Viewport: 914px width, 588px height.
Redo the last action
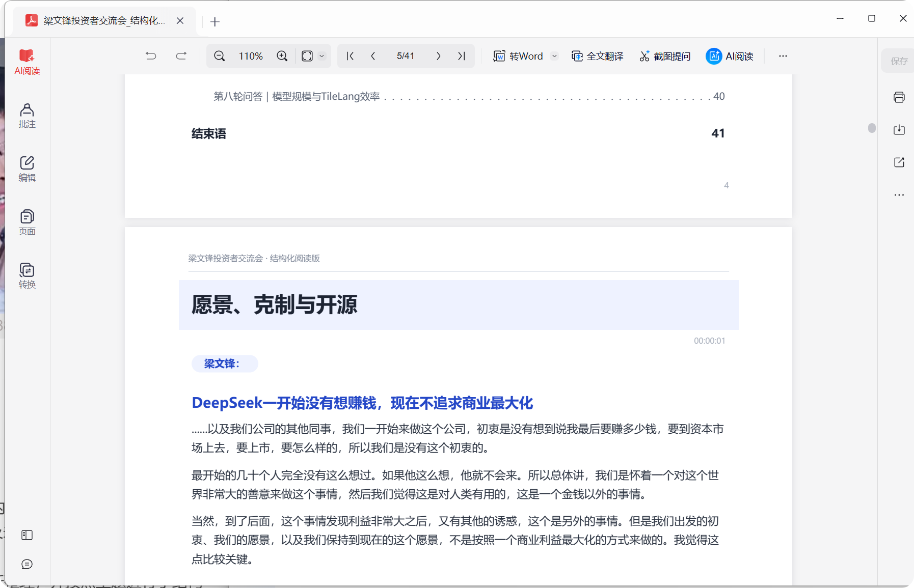click(181, 56)
